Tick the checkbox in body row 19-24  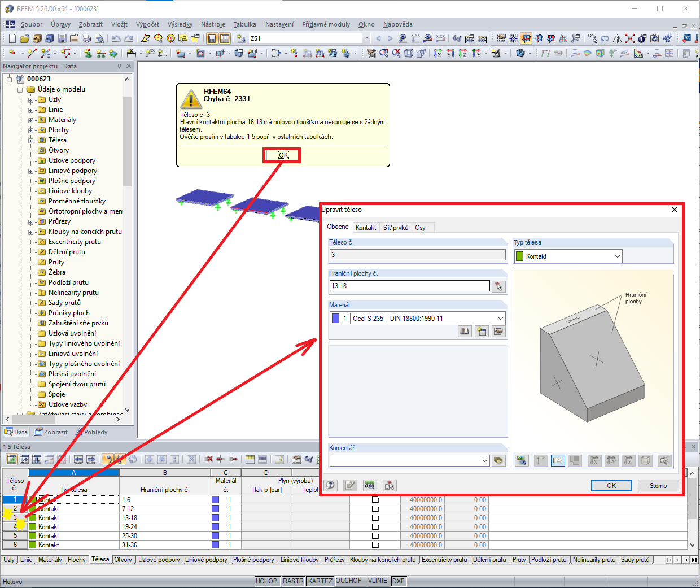click(375, 527)
